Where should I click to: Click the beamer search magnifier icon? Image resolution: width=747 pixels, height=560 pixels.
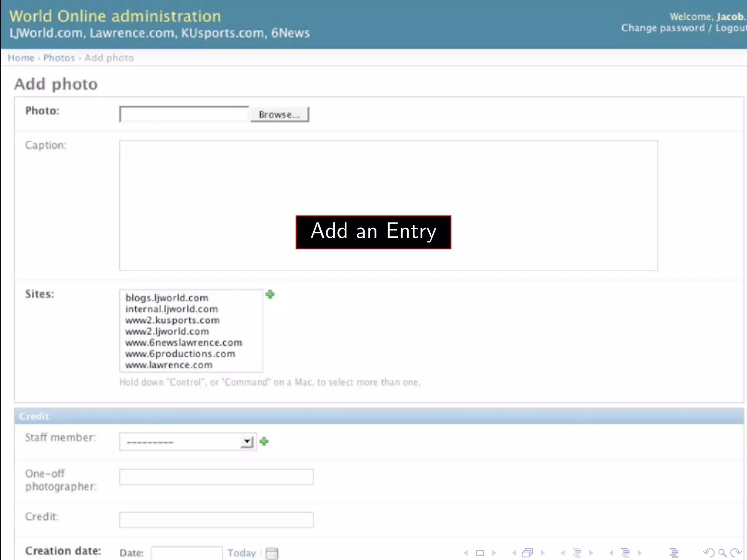pyautogui.click(x=723, y=553)
